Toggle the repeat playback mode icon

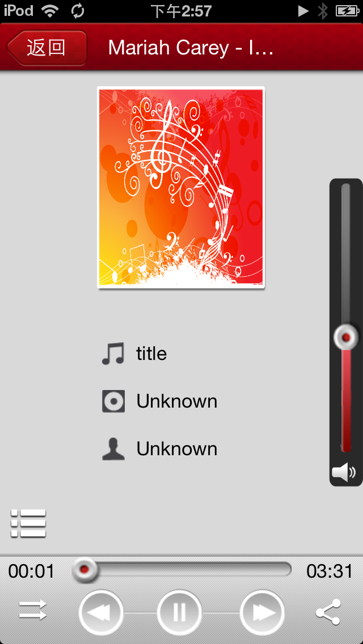(33, 611)
